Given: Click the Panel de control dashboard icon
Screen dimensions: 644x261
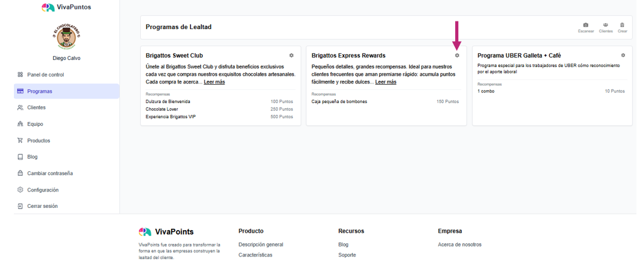Looking at the screenshot, I should (20, 75).
